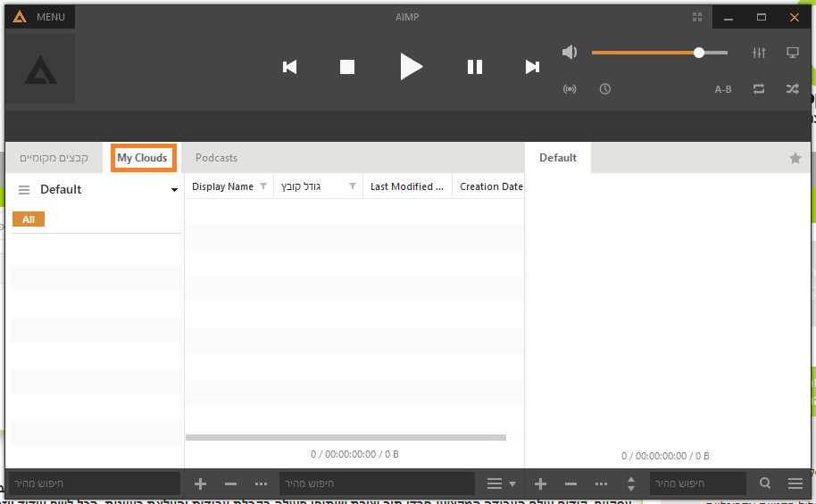Click the left tree quick search field
Screen dimensions: 816x504
[x=95, y=483]
